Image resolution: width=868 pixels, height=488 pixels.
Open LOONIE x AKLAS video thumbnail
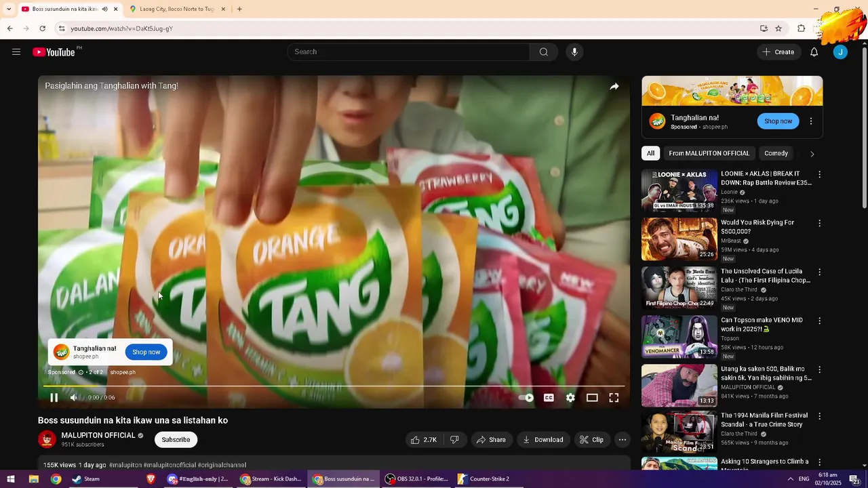[679, 190]
